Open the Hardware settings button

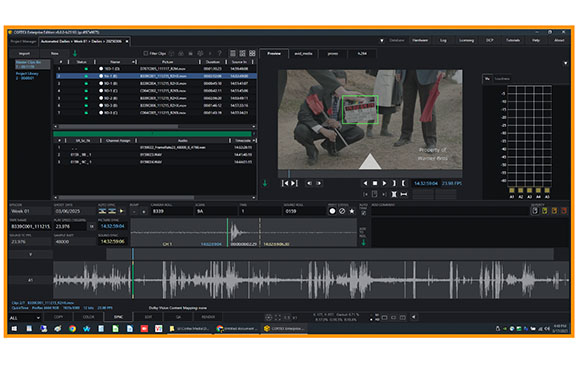tap(420, 40)
